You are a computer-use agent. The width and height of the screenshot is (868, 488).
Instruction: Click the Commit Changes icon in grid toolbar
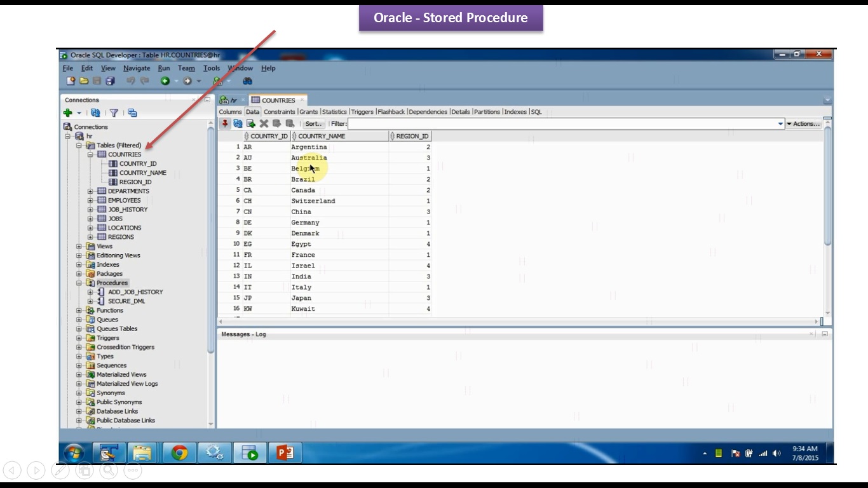pyautogui.click(x=276, y=123)
